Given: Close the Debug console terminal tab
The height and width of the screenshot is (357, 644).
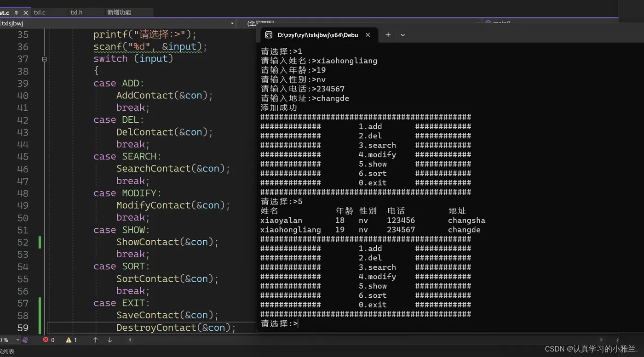Looking at the screenshot, I should coord(368,35).
